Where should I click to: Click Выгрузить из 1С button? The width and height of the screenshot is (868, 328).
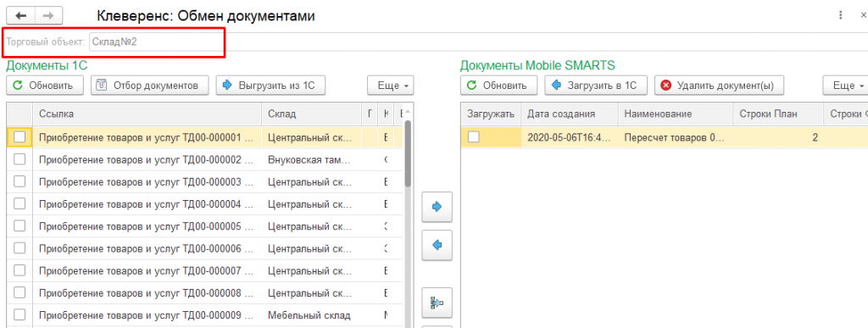(x=270, y=86)
